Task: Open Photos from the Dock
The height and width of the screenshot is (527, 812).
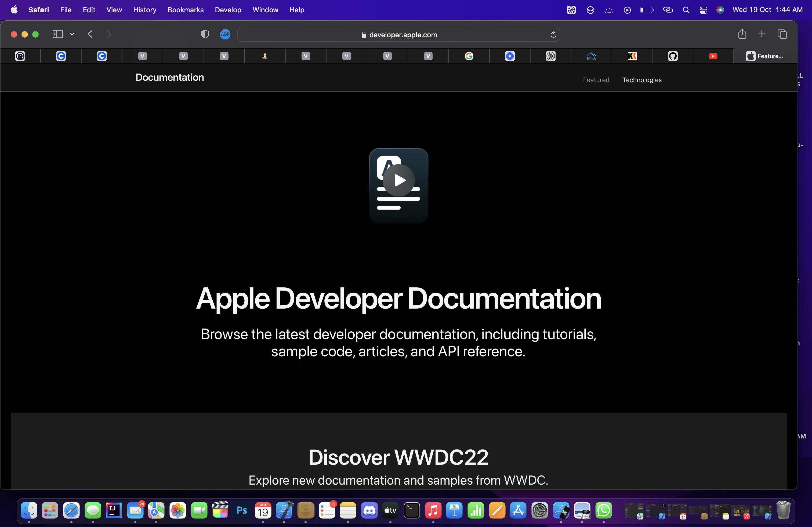Action: click(178, 510)
